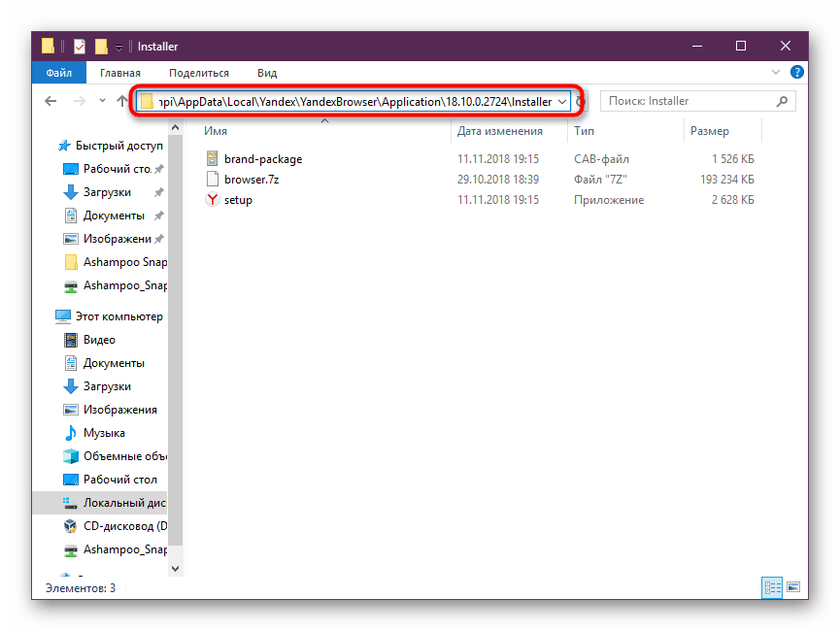840x631 pixels.
Task: Select the browser.7z file
Action: pyautogui.click(x=252, y=180)
